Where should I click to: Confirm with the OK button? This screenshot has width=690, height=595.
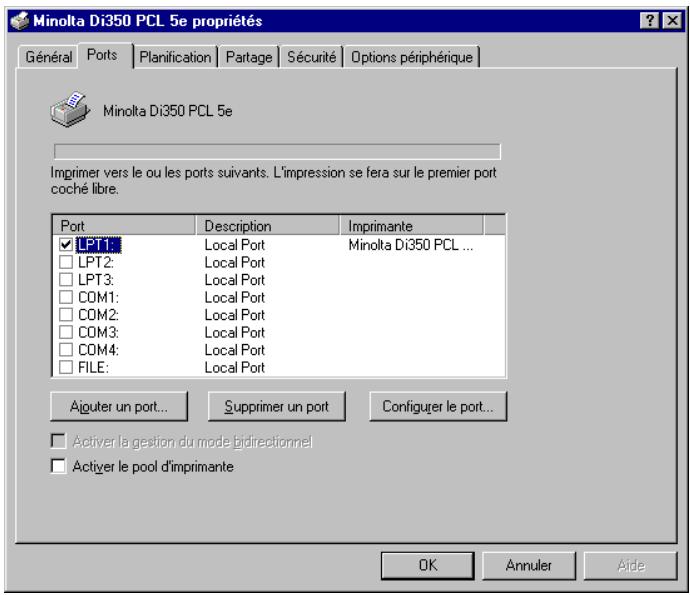[428, 565]
